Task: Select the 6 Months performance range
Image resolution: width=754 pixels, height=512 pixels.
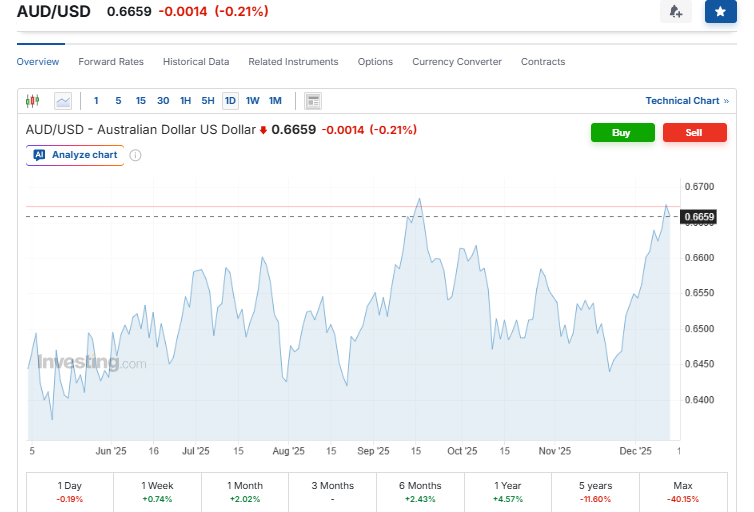Action: (x=420, y=492)
